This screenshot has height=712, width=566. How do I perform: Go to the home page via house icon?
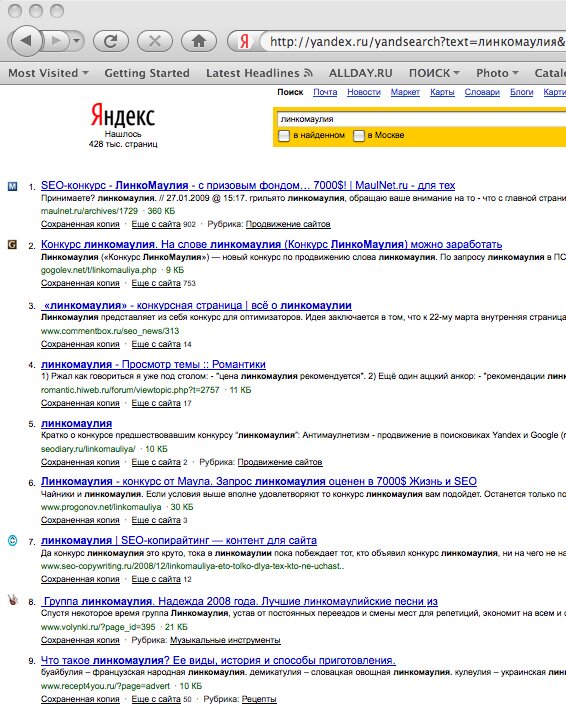coord(199,41)
